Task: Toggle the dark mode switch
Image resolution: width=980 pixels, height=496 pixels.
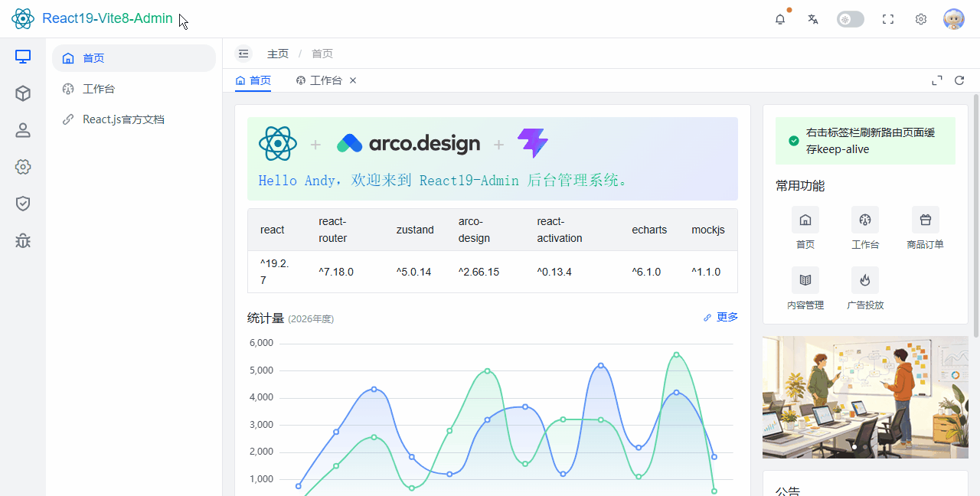Action: (x=851, y=19)
